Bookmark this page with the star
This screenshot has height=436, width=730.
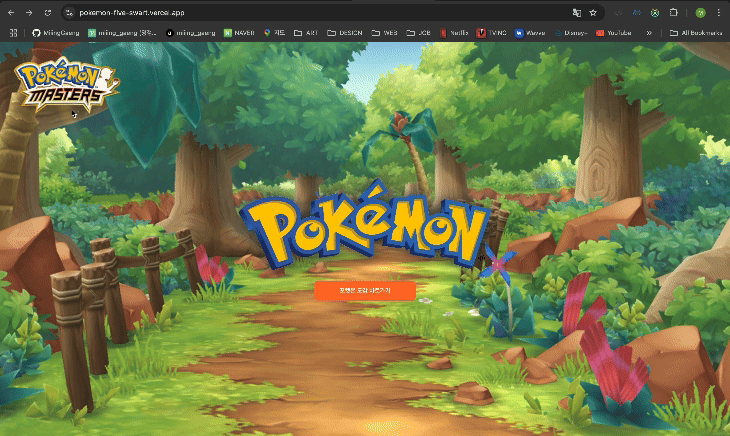593,13
